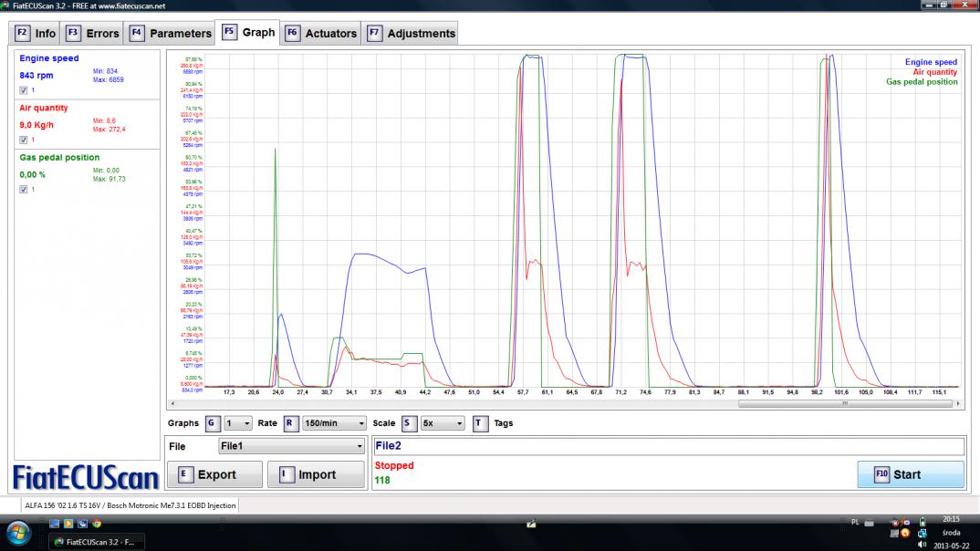Click the G key icon beside Graphs
This screenshot has width=980, height=551.
212,423
